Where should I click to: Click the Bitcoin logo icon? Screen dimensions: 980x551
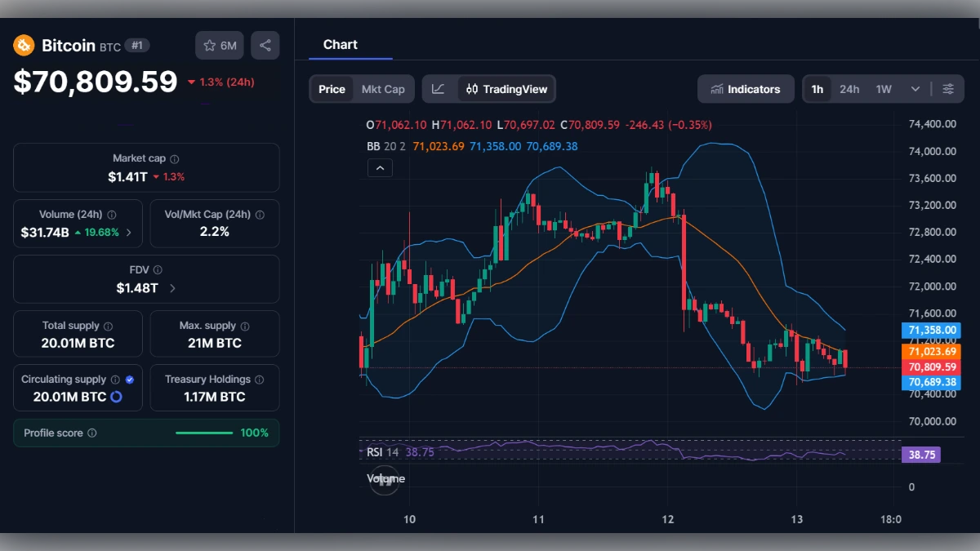[x=24, y=46]
